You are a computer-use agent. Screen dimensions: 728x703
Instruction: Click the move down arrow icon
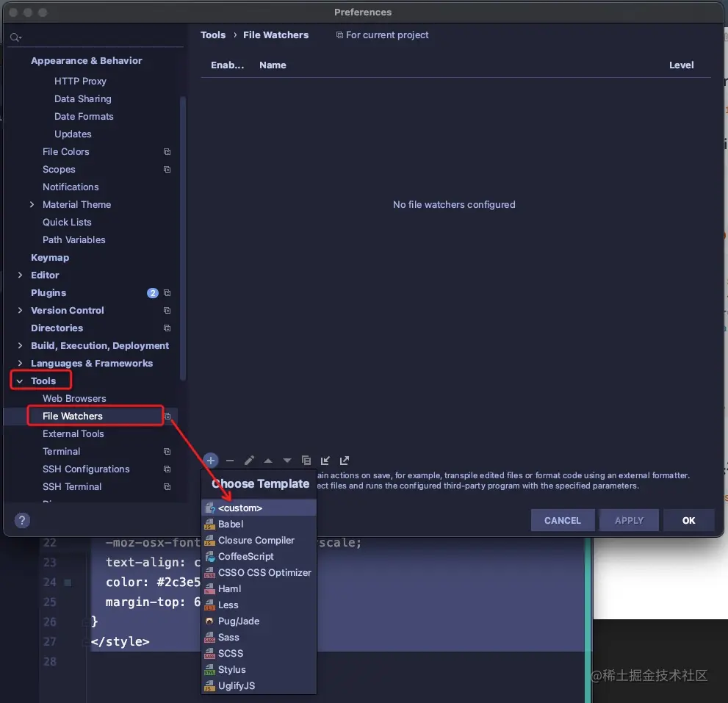pyautogui.click(x=287, y=461)
